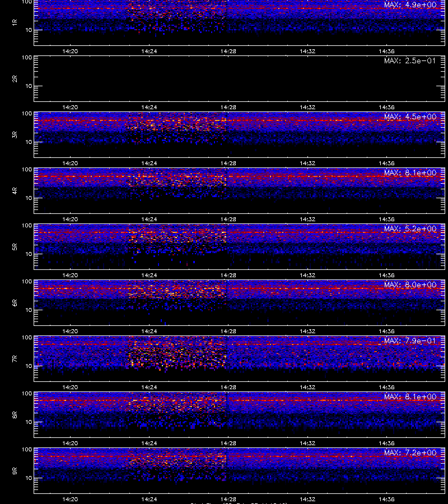Click the empty 2R spectrogram plot
This screenshot has width=448, height=504.
click(239, 79)
